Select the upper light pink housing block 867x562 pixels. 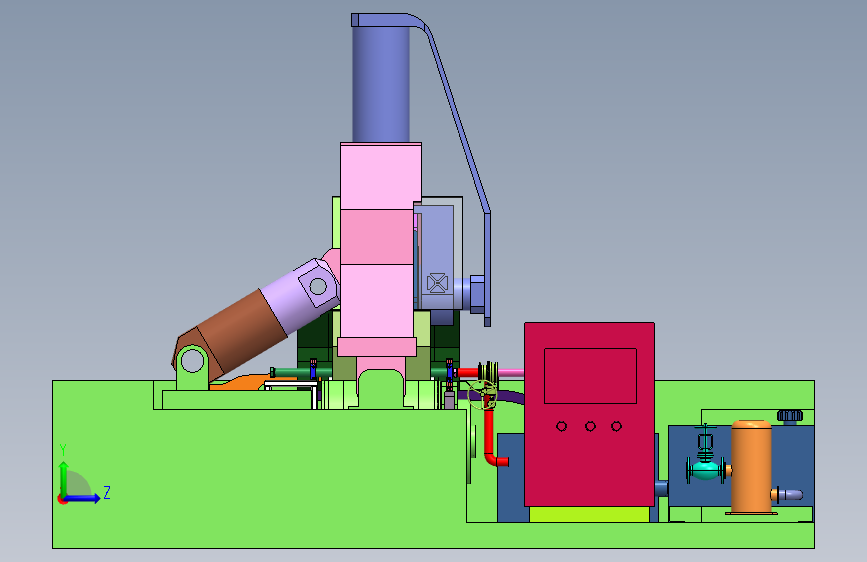tap(380, 176)
